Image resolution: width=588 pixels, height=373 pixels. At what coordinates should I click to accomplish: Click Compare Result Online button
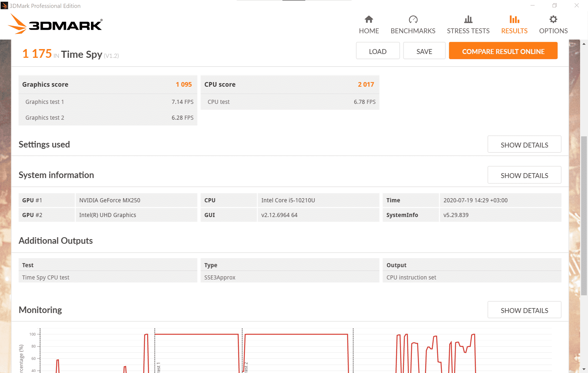pos(503,51)
